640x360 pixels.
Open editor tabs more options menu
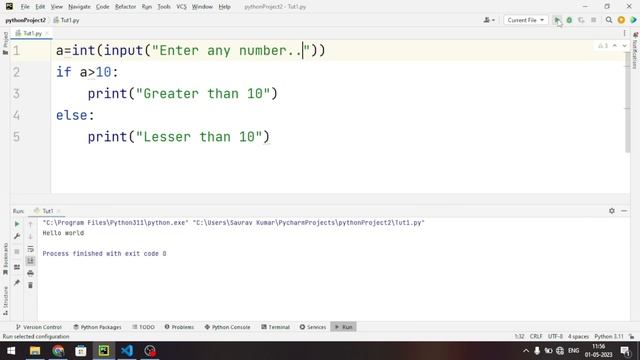pyautogui.click(x=624, y=33)
